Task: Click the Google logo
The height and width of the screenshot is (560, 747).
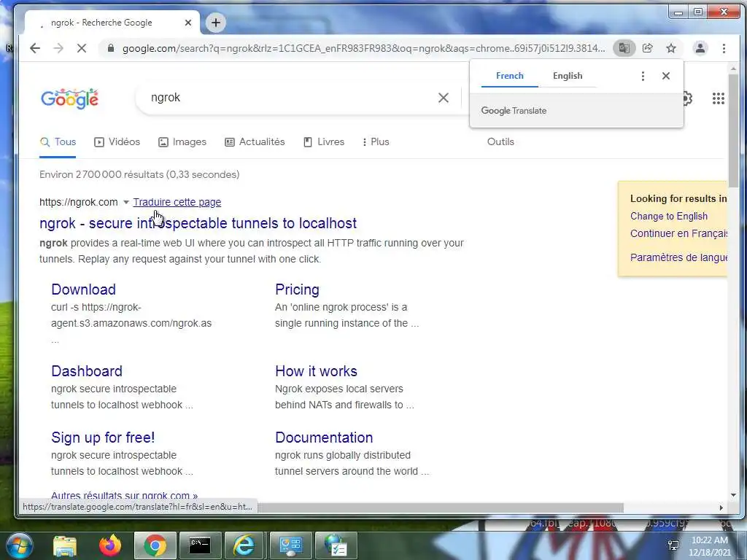Action: point(69,98)
